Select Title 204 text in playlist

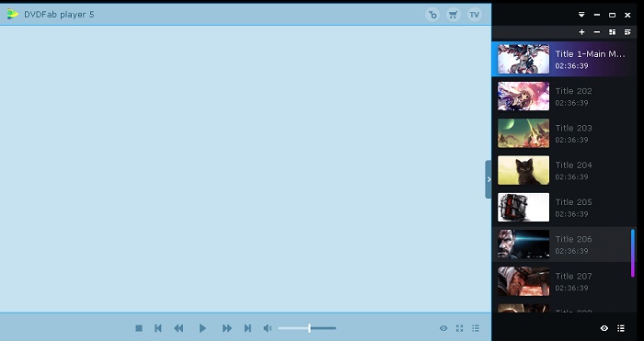(x=574, y=165)
